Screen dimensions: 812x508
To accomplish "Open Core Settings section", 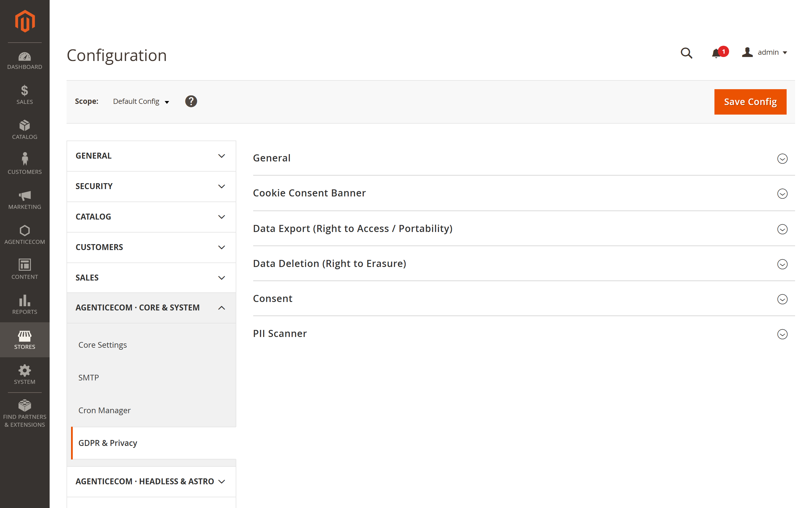I will pyautogui.click(x=102, y=345).
